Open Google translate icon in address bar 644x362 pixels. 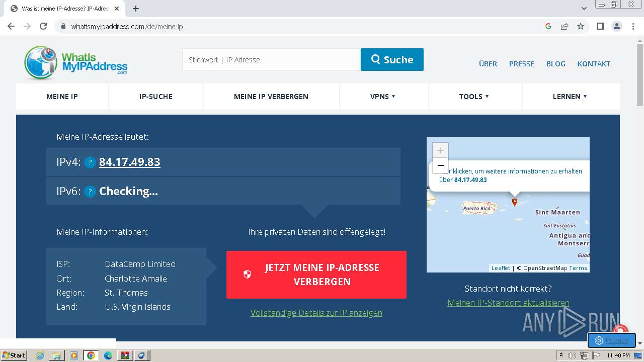pyautogui.click(x=548, y=26)
